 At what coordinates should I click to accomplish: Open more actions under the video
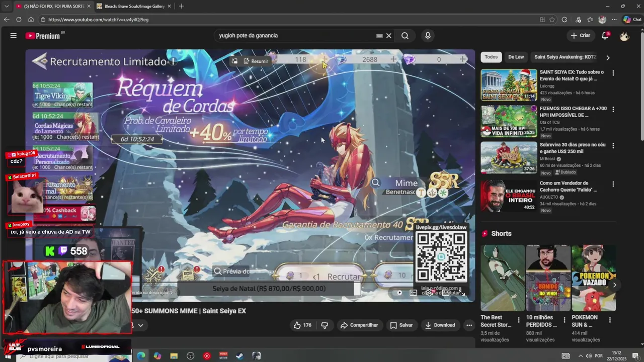[x=469, y=325]
